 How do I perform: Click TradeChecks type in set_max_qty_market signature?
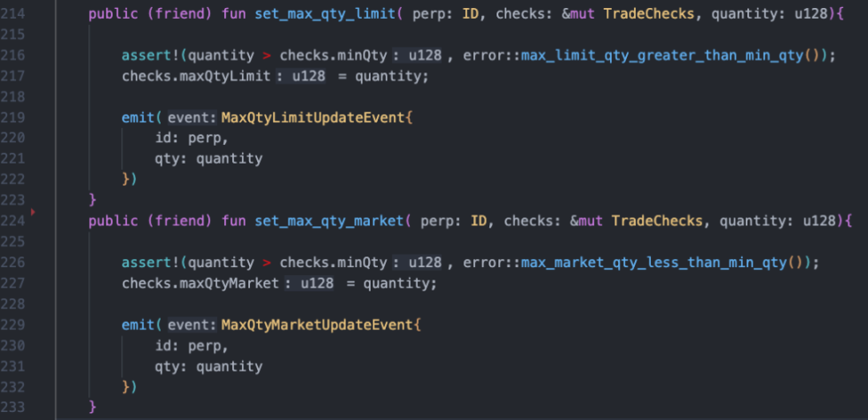pos(659,221)
